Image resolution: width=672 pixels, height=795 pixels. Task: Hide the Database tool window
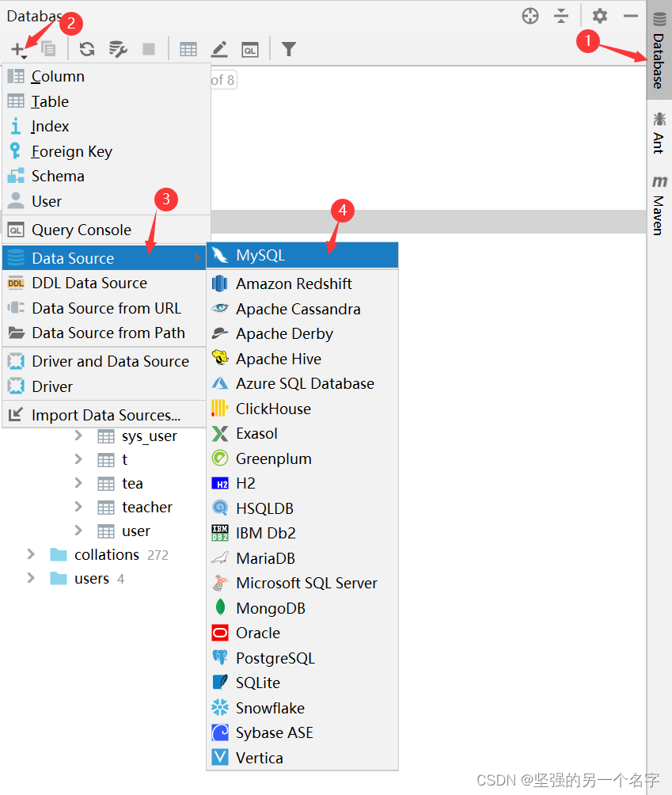[x=630, y=16]
